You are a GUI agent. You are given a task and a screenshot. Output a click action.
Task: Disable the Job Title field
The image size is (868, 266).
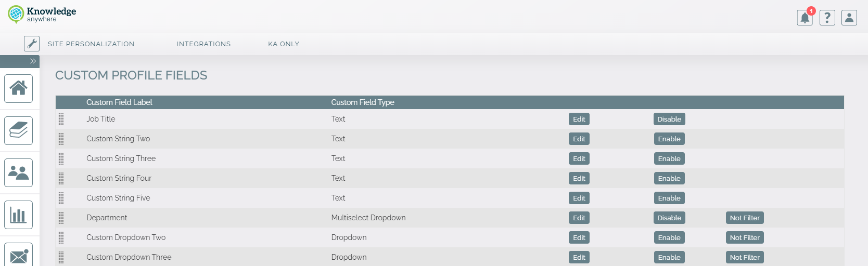pyautogui.click(x=669, y=119)
